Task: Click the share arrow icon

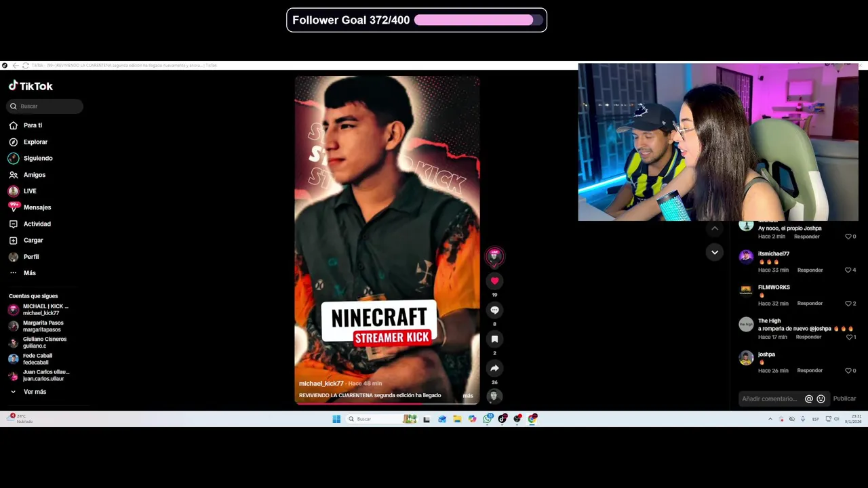Action: [494, 368]
